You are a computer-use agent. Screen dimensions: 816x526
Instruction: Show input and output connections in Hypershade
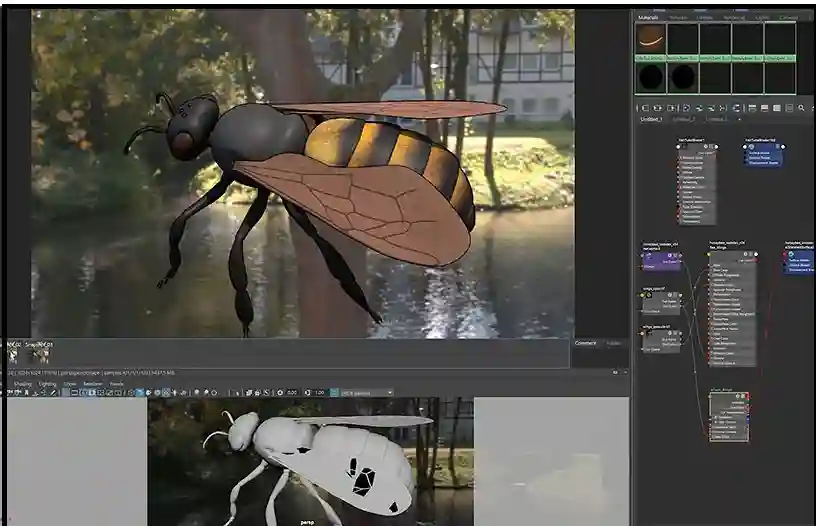[658, 108]
